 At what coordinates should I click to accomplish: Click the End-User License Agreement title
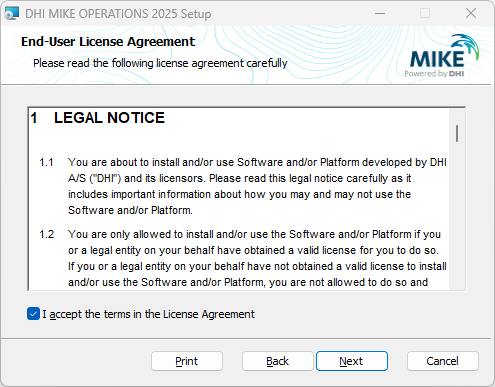[108, 42]
